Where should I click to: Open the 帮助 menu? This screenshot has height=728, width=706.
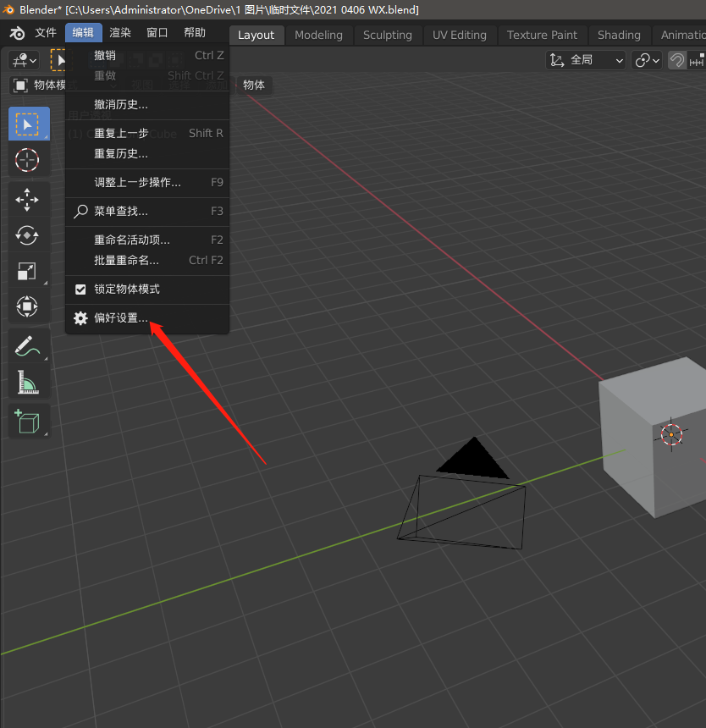[195, 33]
